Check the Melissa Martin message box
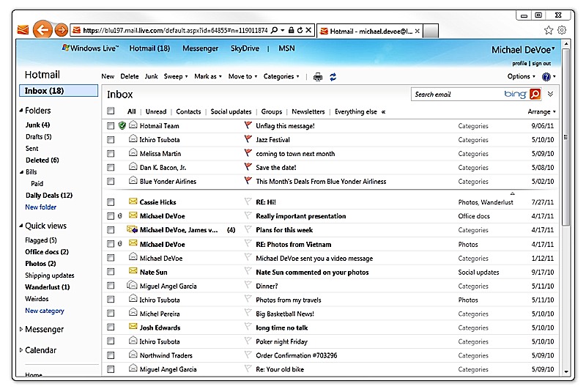586x392 pixels. pyautogui.click(x=111, y=154)
